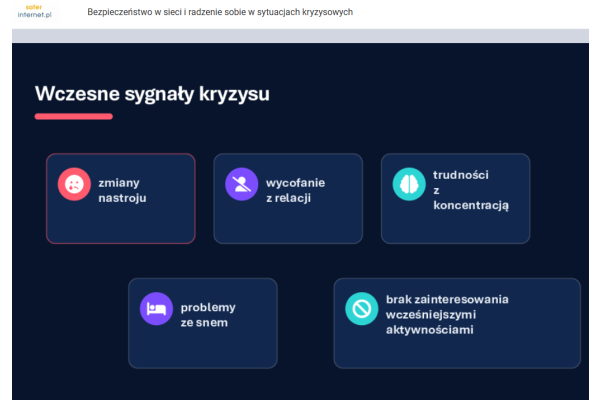Click the 'Wczesne sygnały kryzysu' heading
600x400 pixels.
coord(152,94)
